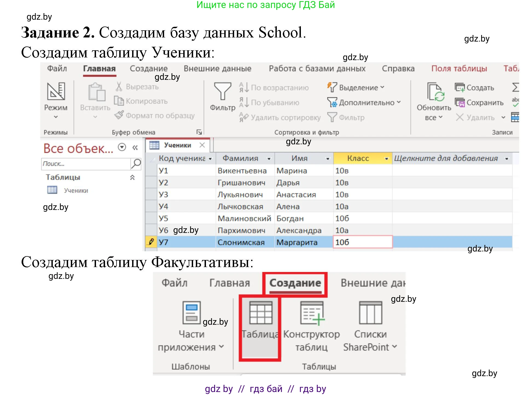Close the Ученики table tab
This screenshot has height=395, width=532.
click(x=202, y=145)
